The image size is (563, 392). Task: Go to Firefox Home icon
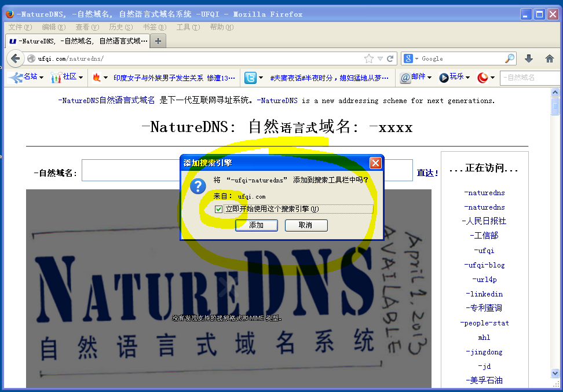pos(550,58)
